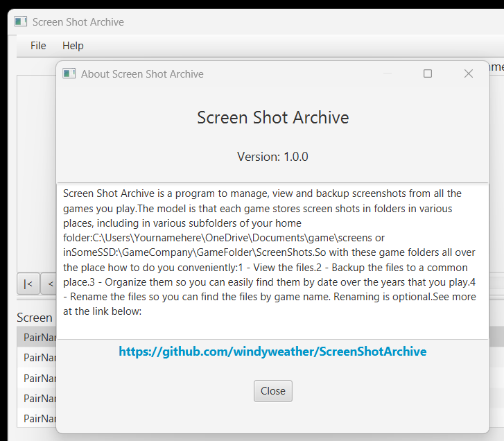Maximize the About Screen Shot Archive dialog
The height and width of the screenshot is (441, 504).
tap(428, 73)
